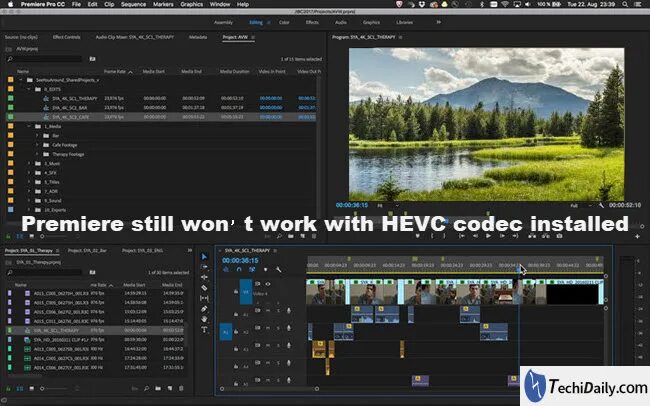Collapse the 1_Media bin

(29, 126)
